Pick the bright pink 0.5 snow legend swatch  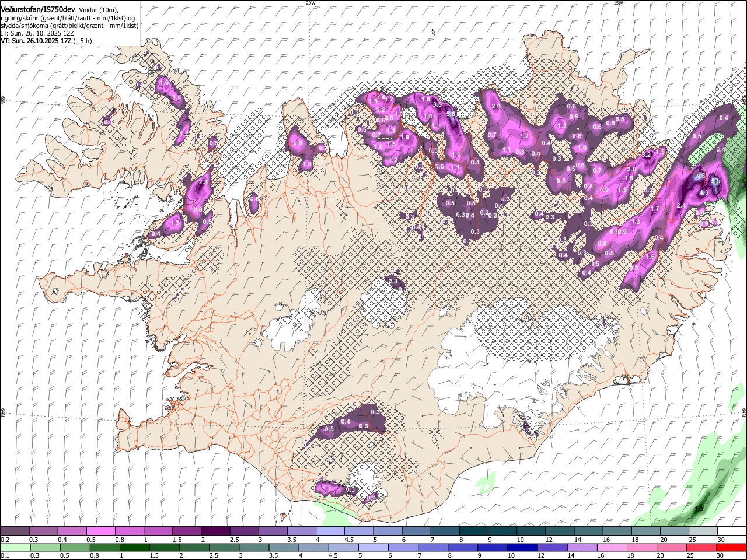pos(100,531)
